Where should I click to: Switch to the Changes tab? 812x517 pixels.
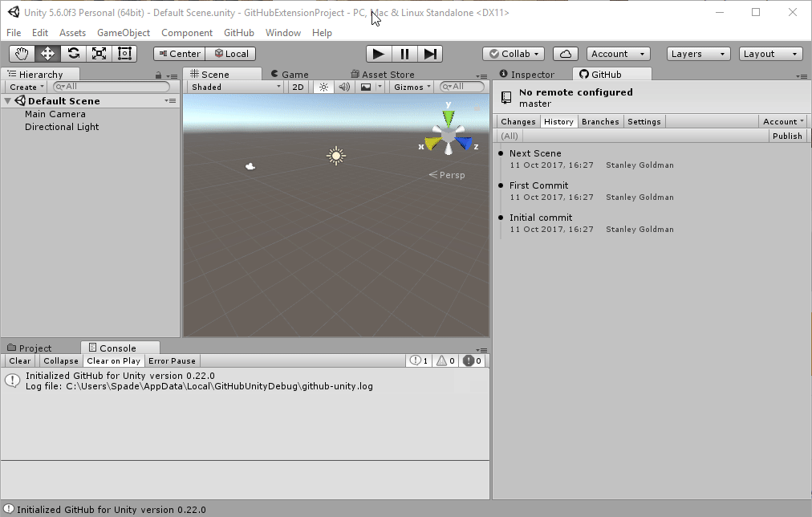click(x=518, y=121)
